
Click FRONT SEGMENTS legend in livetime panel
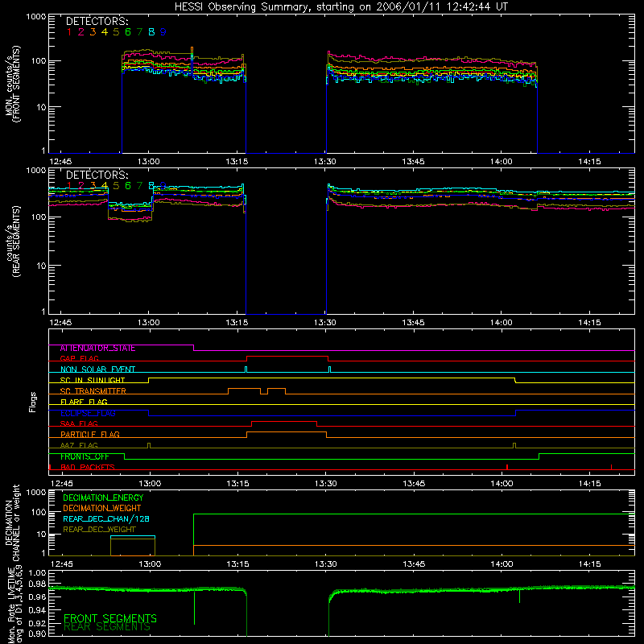point(110,618)
